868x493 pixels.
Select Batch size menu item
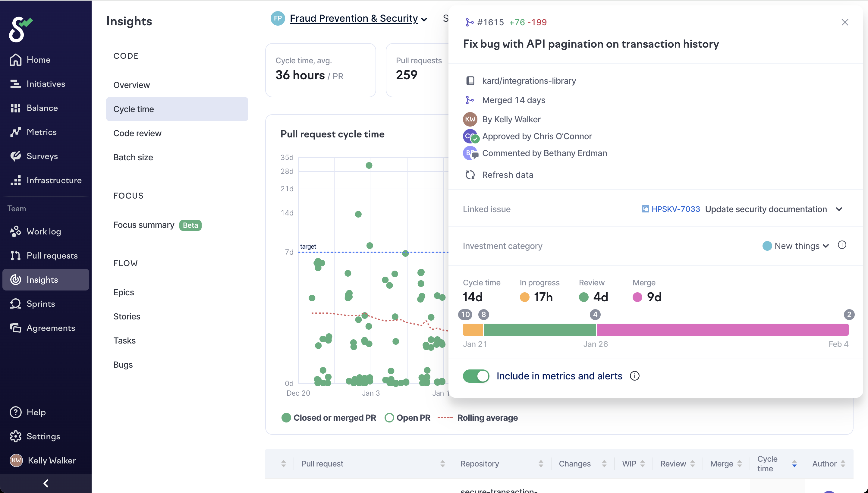[133, 157]
